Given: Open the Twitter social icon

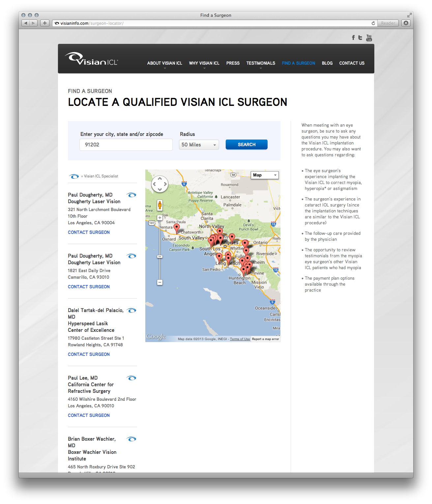Looking at the screenshot, I should coord(360,38).
